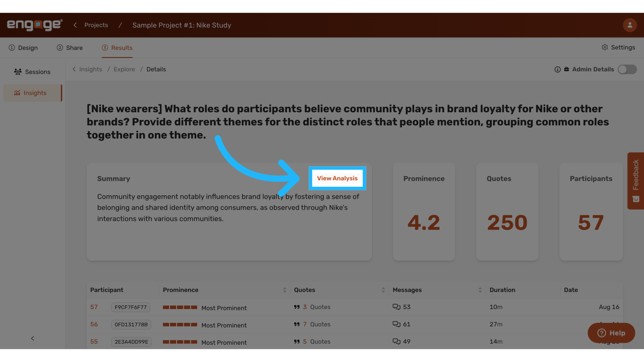
Task: Click the smiley icon on Feedback tab
Action: point(636,199)
